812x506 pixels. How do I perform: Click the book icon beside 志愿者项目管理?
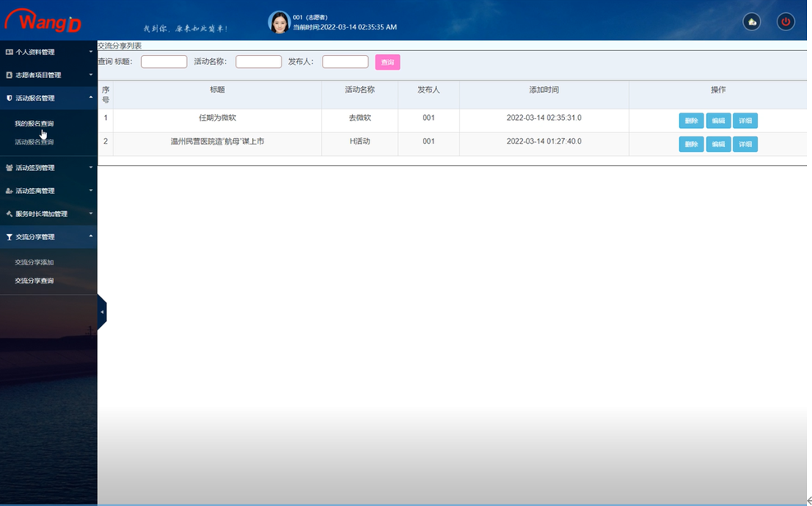click(10, 75)
